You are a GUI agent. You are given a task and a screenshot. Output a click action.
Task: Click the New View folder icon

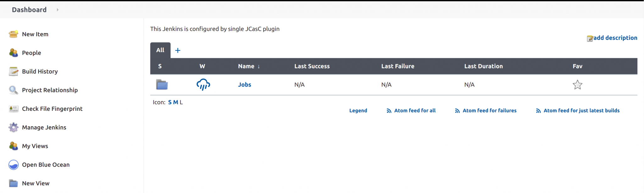click(13, 183)
